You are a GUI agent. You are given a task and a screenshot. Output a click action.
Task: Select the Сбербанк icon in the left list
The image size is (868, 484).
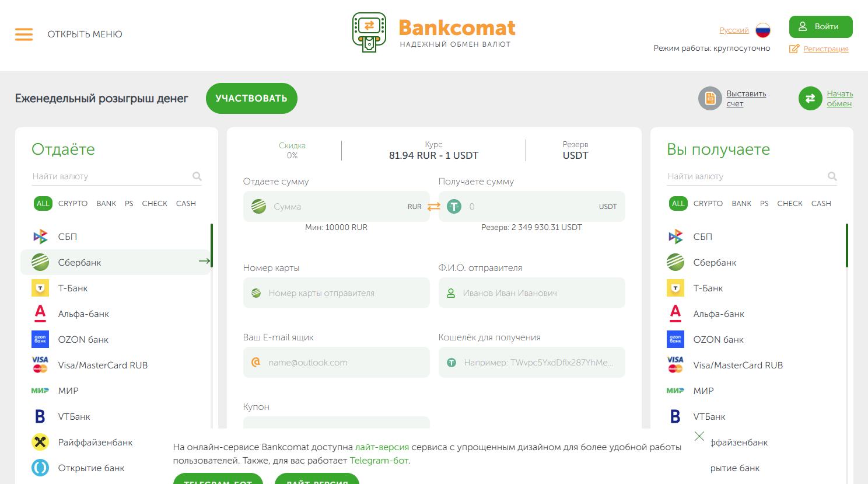40,262
